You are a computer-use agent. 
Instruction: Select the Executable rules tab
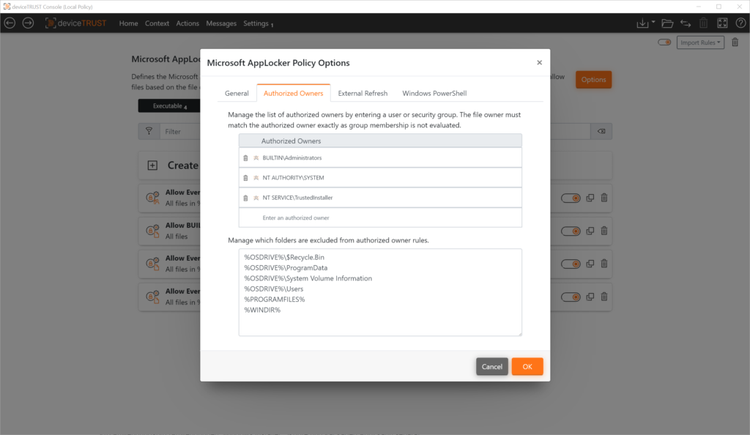169,106
